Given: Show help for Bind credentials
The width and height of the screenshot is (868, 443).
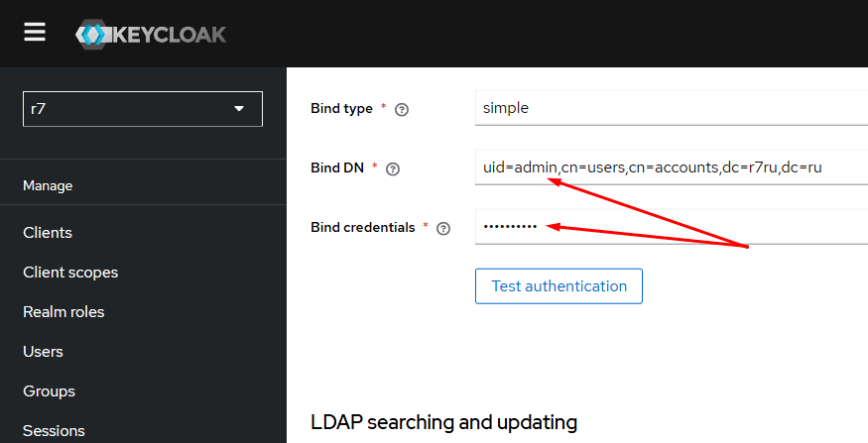Looking at the screenshot, I should click(x=443, y=228).
